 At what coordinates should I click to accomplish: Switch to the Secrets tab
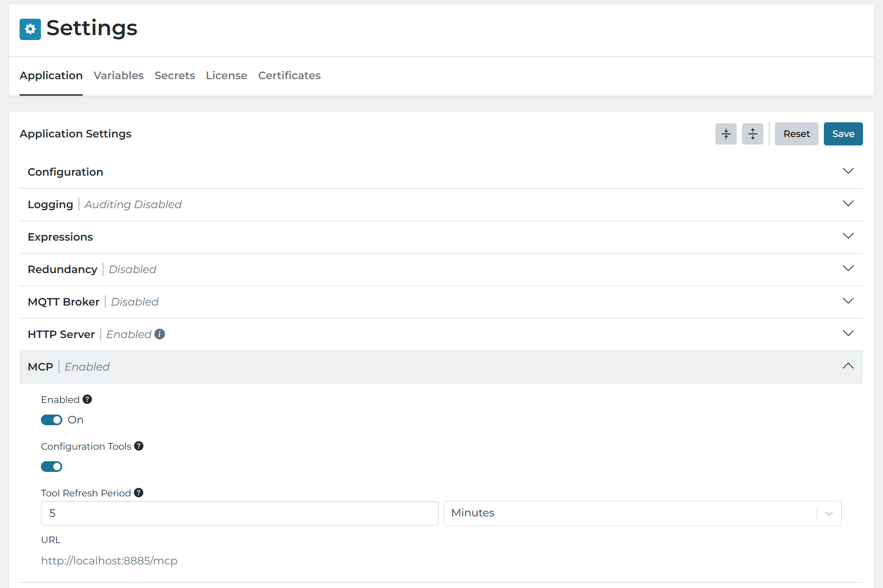point(175,76)
